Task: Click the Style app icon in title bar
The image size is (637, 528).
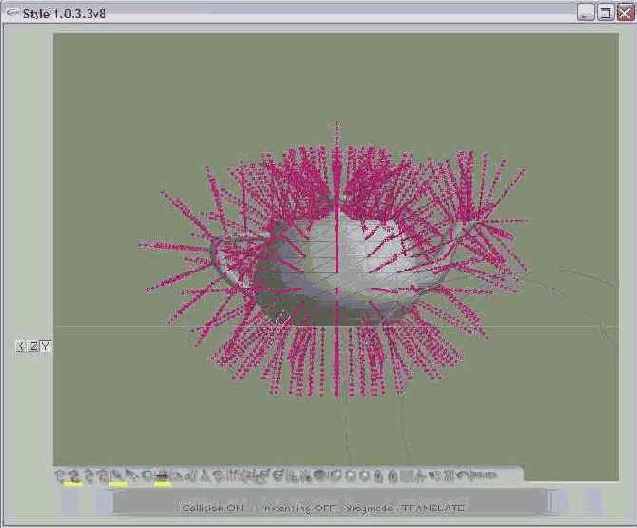Action: tap(11, 12)
